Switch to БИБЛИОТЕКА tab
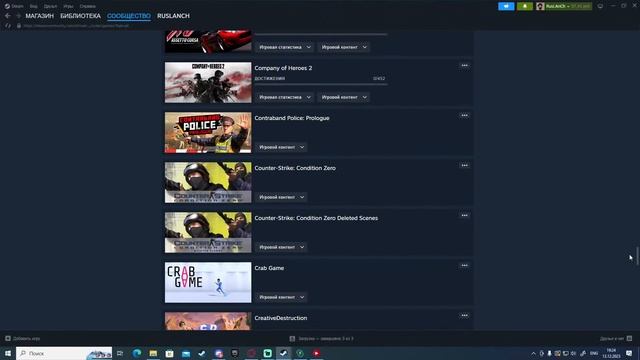 [x=80, y=16]
